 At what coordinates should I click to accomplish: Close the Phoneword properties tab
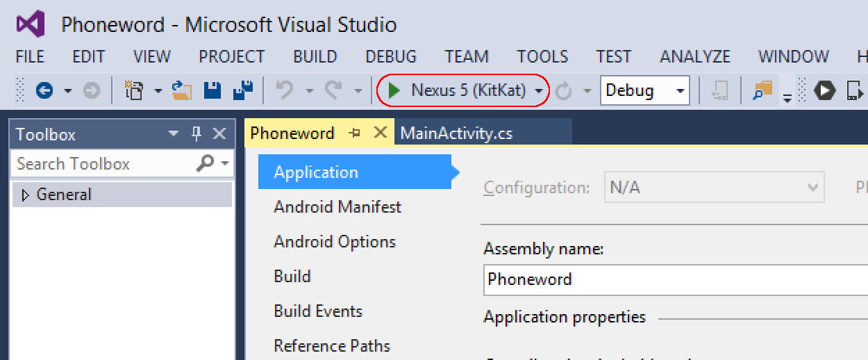(x=380, y=133)
